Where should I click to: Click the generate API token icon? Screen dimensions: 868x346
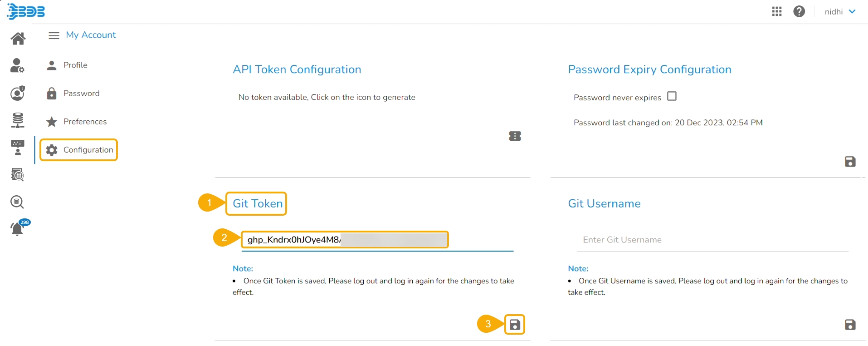pyautogui.click(x=515, y=136)
